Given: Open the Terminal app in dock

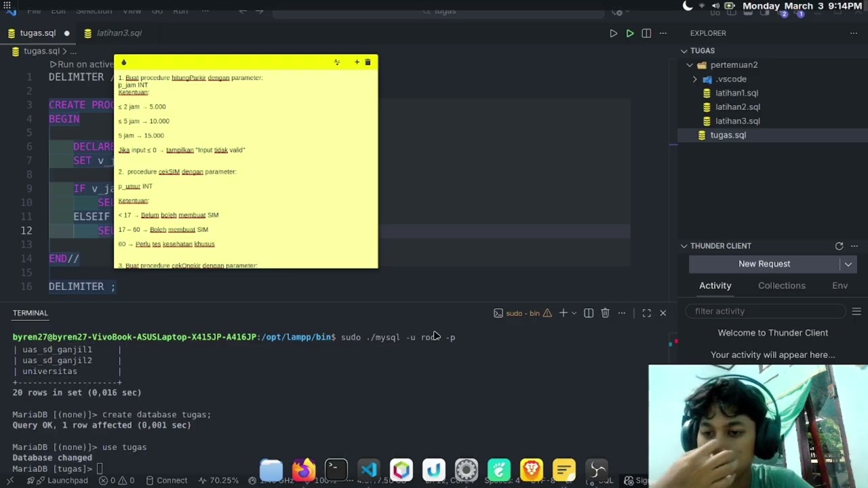Looking at the screenshot, I should [336, 470].
